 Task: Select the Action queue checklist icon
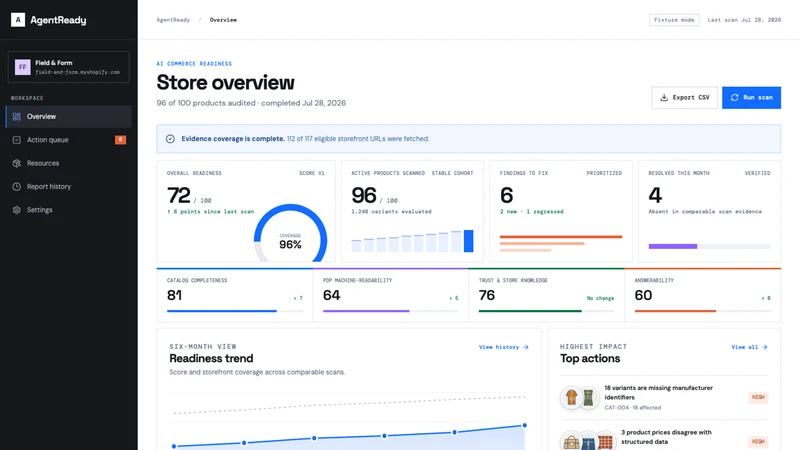tap(17, 140)
